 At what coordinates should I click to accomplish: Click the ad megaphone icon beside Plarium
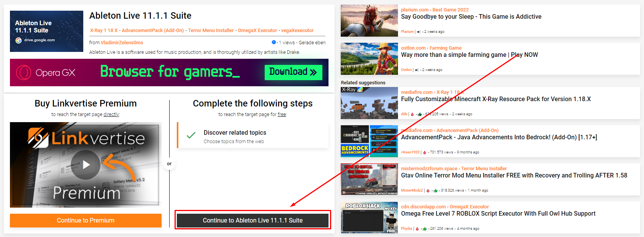tap(419, 32)
